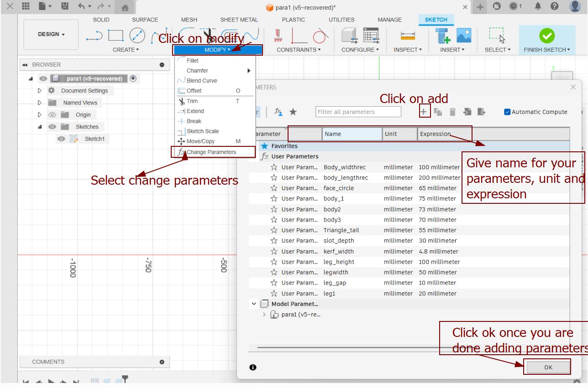Hide Sketch1 with its eye icon
The height and width of the screenshot is (388, 588).
pyautogui.click(x=62, y=139)
